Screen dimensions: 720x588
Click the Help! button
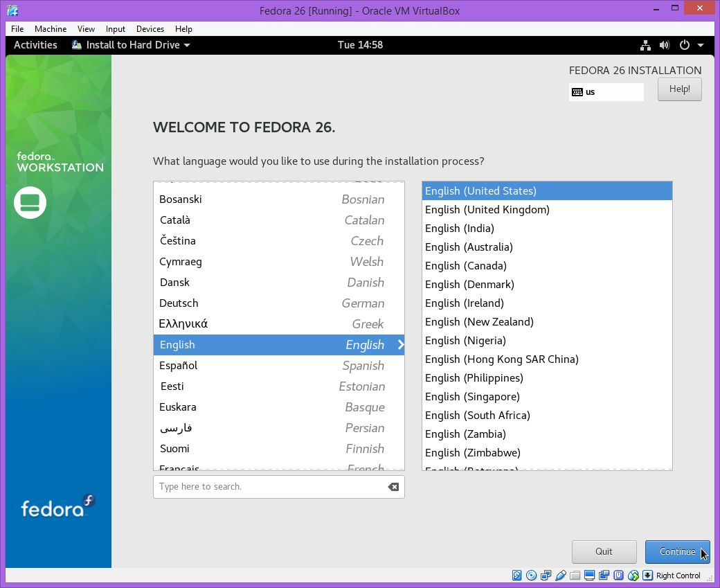pos(680,89)
